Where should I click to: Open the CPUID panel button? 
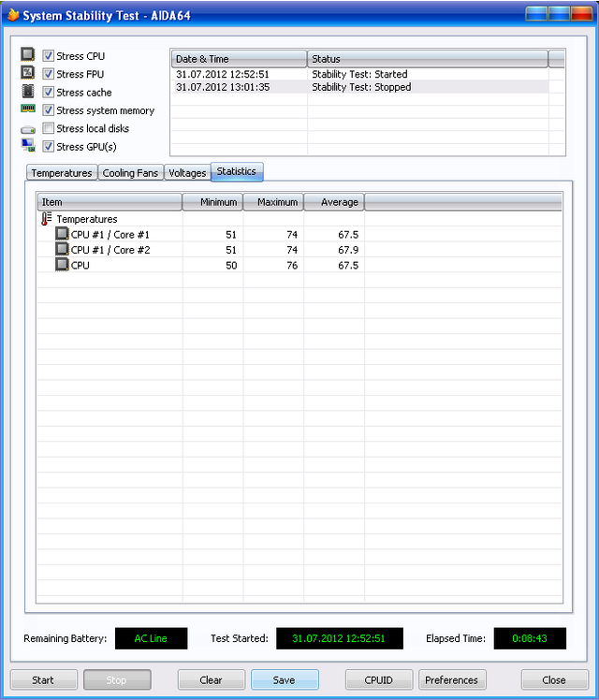[x=378, y=680]
